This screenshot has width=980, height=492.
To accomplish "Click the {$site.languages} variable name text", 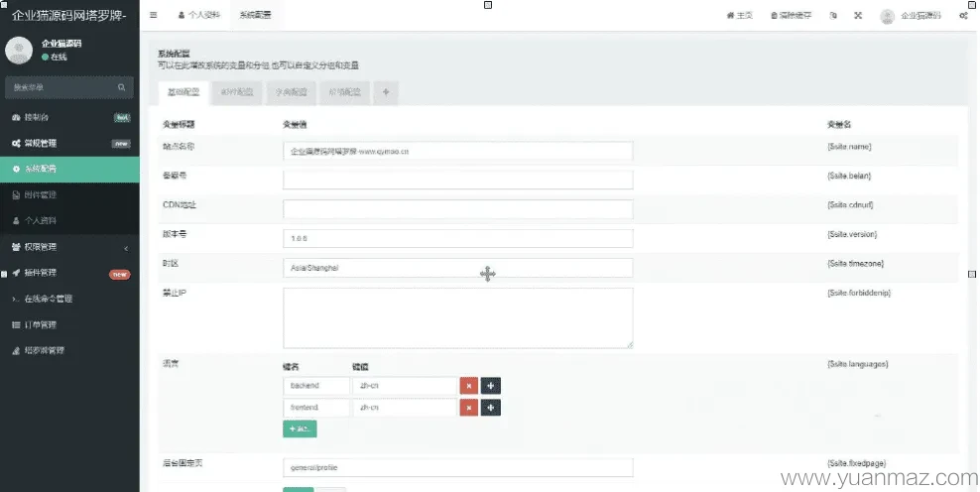I will coord(857,364).
